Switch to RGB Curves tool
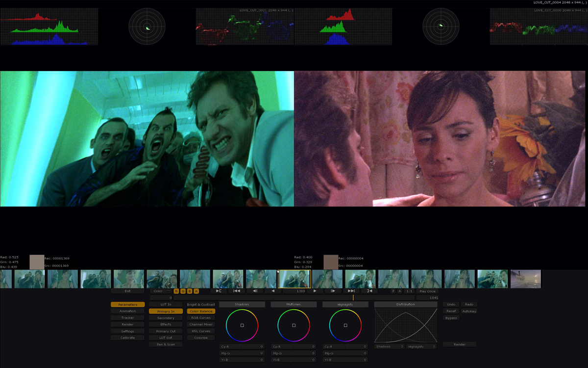This screenshot has width=588, height=368. 201,318
